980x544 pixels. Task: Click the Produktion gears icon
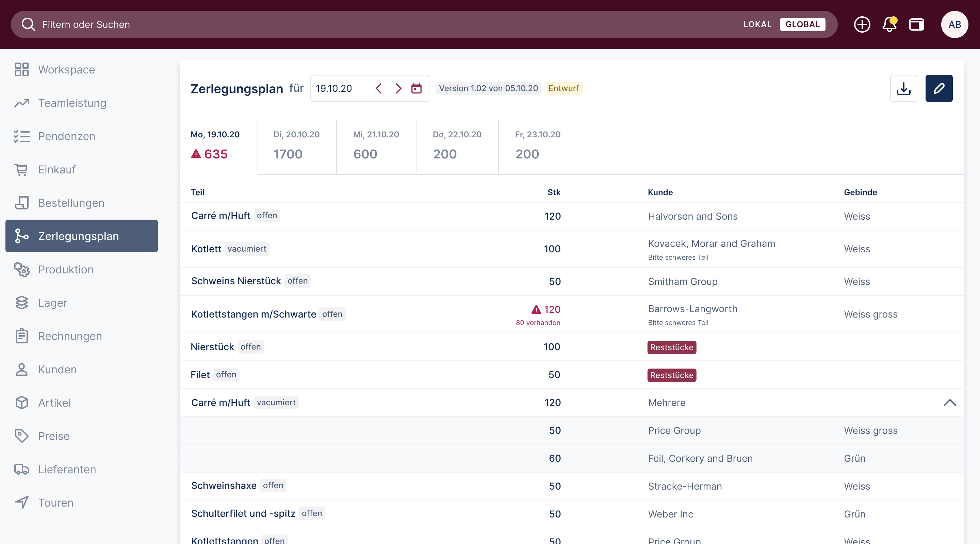22,270
